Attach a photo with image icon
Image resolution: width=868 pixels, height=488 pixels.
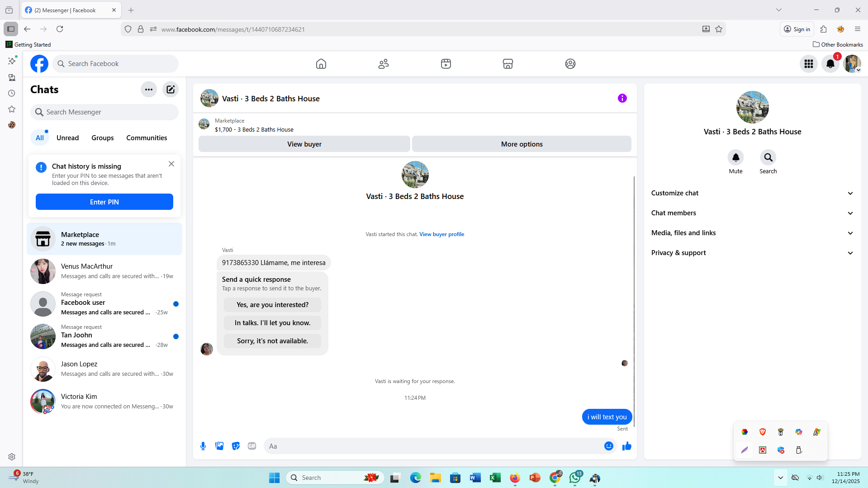pos(219,446)
